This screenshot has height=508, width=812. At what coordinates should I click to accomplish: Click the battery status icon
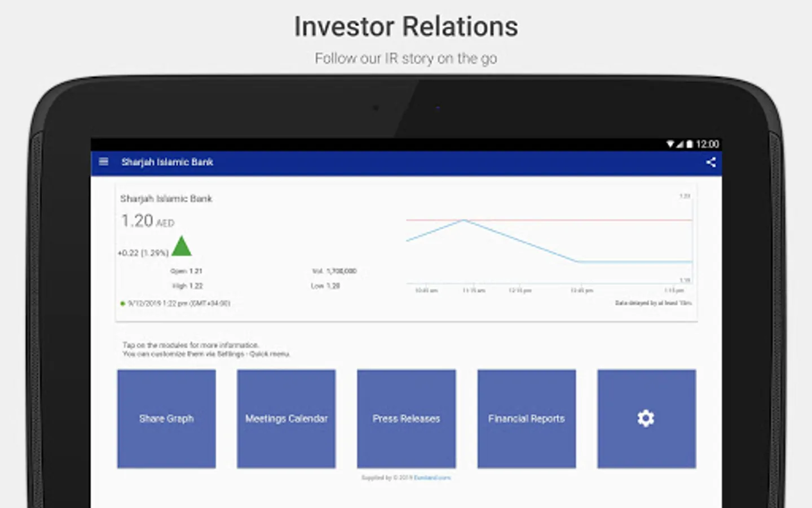[689, 144]
